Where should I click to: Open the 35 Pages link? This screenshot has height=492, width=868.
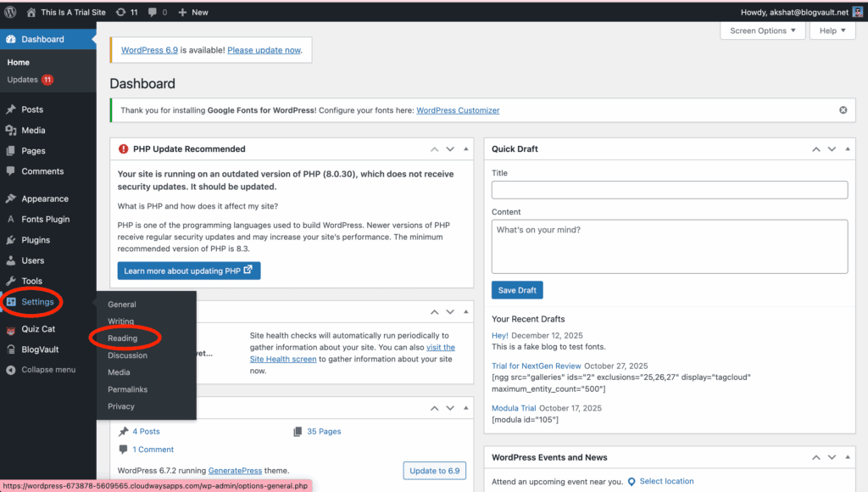324,432
